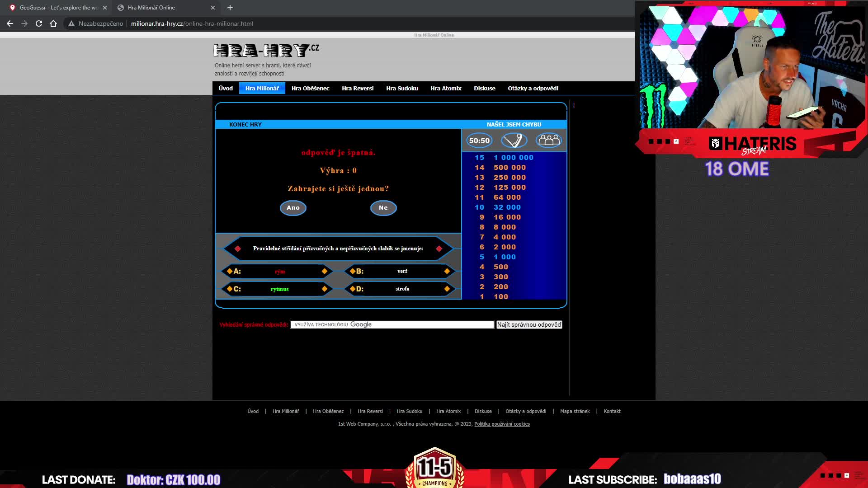868x488 pixels.
Task: Click KONEC HRY to end the game
Action: 245,124
